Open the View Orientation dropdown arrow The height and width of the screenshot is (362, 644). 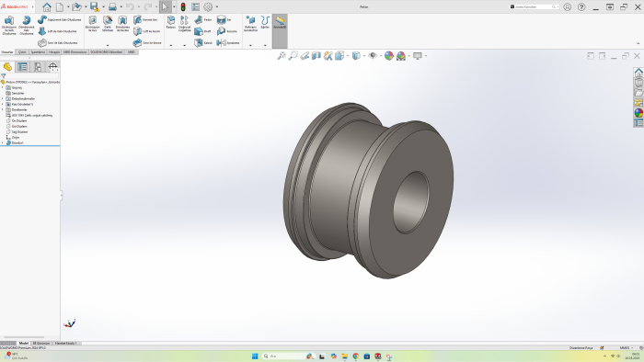click(348, 56)
